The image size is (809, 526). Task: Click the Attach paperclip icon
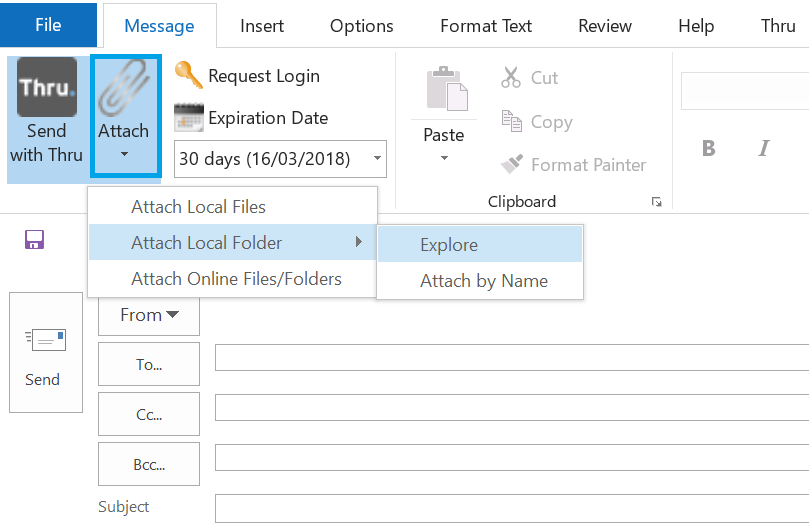point(124,88)
